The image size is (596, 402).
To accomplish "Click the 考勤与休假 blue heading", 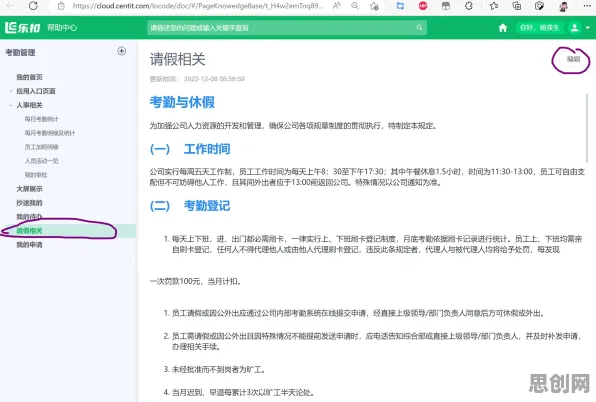I will pyautogui.click(x=182, y=102).
